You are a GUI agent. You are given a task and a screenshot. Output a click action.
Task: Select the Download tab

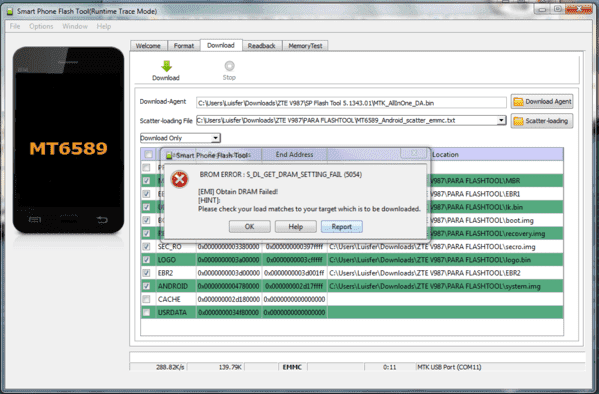(x=221, y=45)
